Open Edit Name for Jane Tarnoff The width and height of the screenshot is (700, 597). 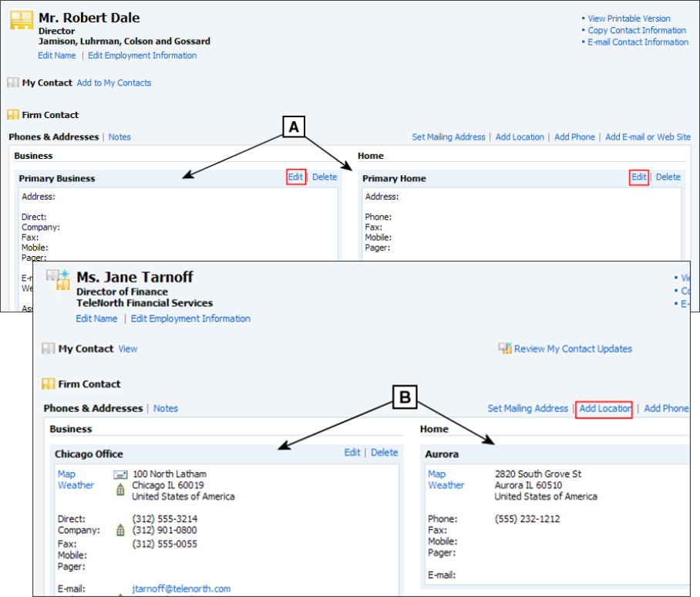pos(96,319)
